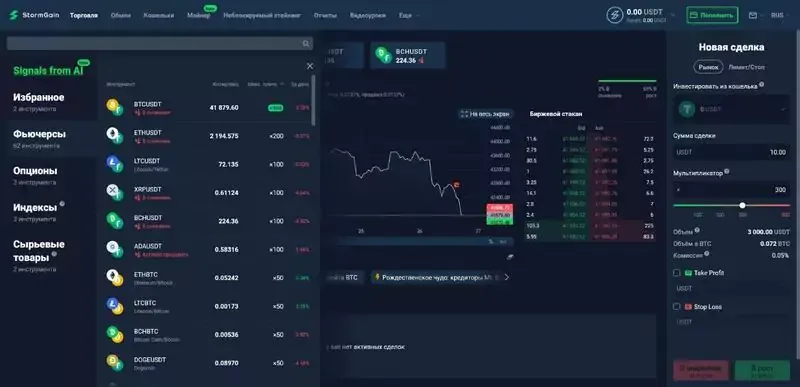Switch to the BCHUSDT chart tab
Viewport: 800px width, 387px height.
tap(408, 56)
